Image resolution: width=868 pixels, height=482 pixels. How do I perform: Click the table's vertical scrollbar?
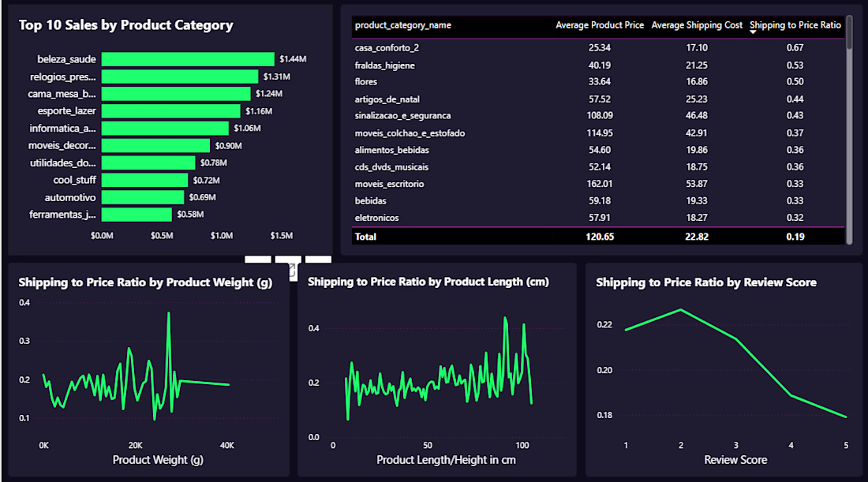[x=849, y=130]
